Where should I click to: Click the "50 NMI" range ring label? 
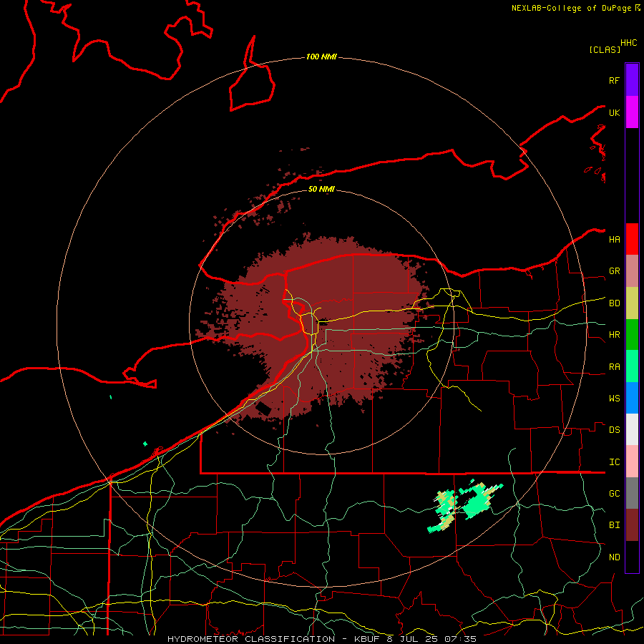click(321, 189)
